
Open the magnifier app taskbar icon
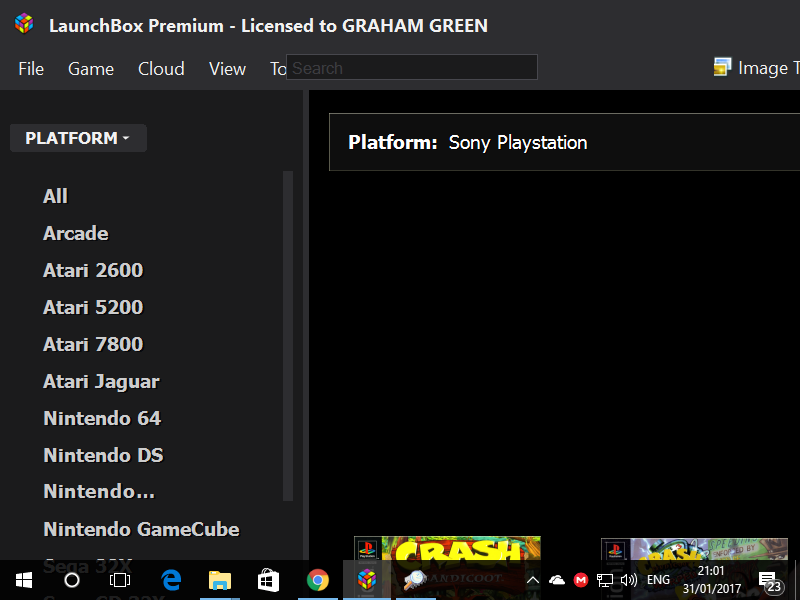[415, 580]
